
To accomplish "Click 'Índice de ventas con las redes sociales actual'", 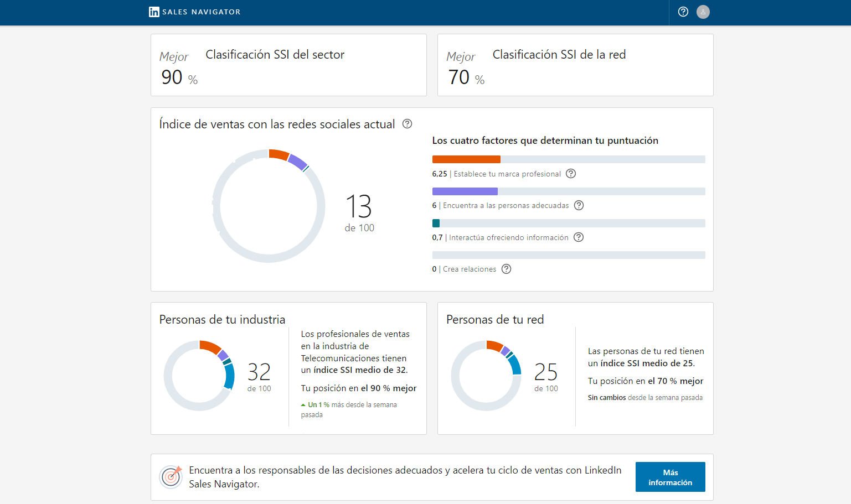I will point(277,124).
